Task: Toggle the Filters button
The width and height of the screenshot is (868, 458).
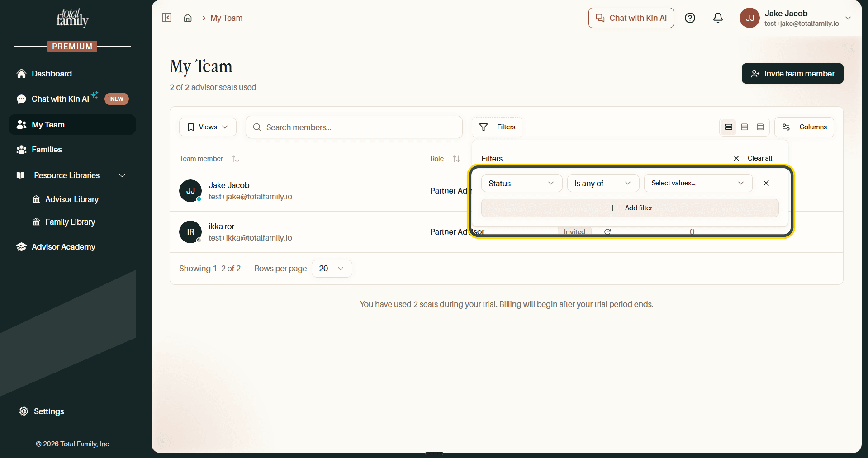Action: tap(497, 127)
